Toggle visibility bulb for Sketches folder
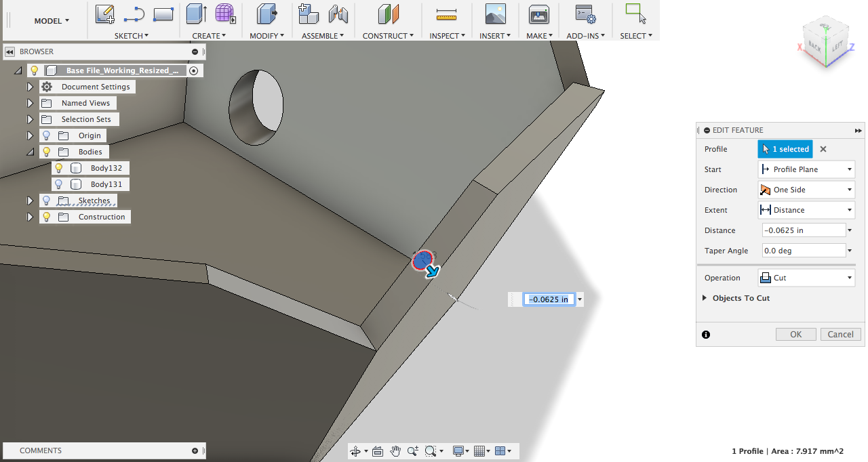This screenshot has height=462, width=868. pos(46,201)
